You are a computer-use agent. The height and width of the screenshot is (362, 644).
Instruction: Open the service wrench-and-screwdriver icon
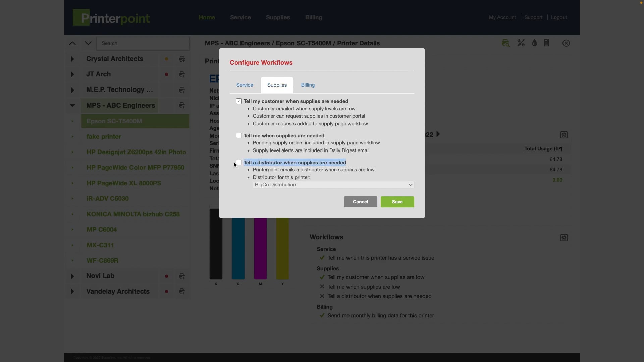[521, 43]
